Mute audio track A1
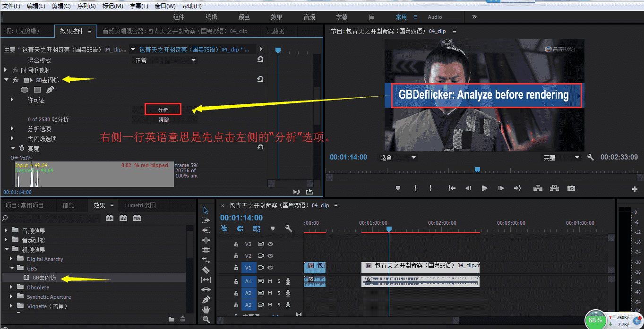Screen dimensions: 644x329 point(269,281)
